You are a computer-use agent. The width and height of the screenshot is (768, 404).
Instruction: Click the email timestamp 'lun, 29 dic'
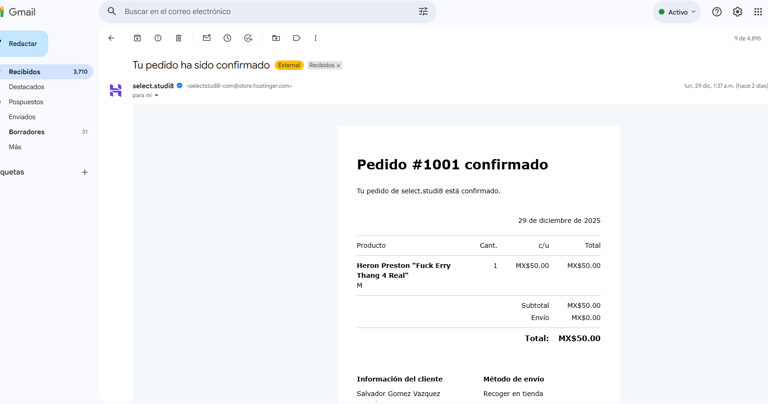click(726, 86)
